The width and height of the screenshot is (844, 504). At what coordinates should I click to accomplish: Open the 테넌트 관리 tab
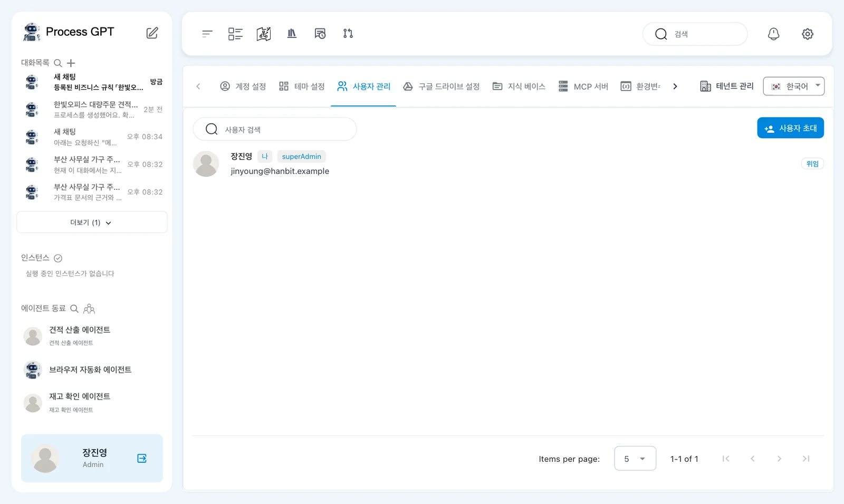[727, 86]
